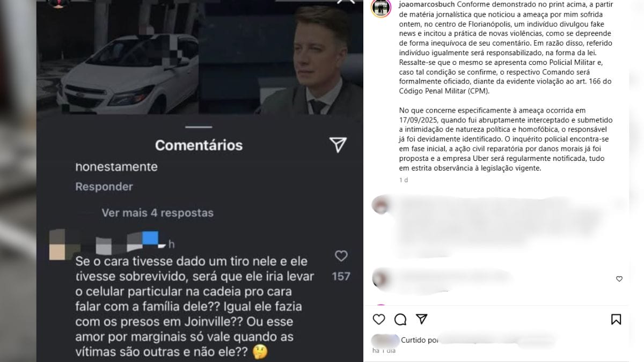Image resolution: width=644 pixels, height=362 pixels.
Task: Tap the pixelated commenter profile picture
Action: point(58,245)
